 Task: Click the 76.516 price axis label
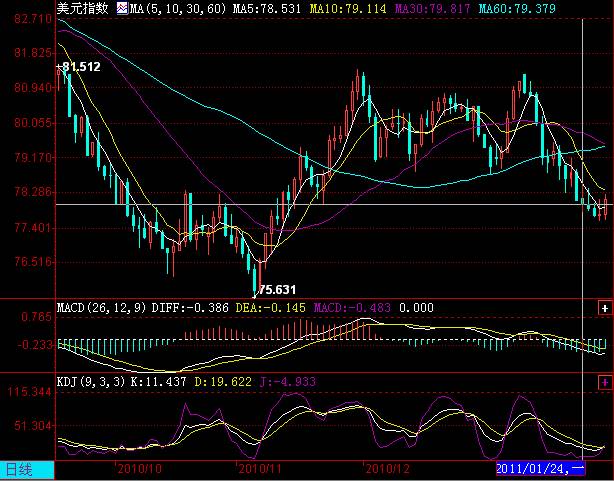33,262
